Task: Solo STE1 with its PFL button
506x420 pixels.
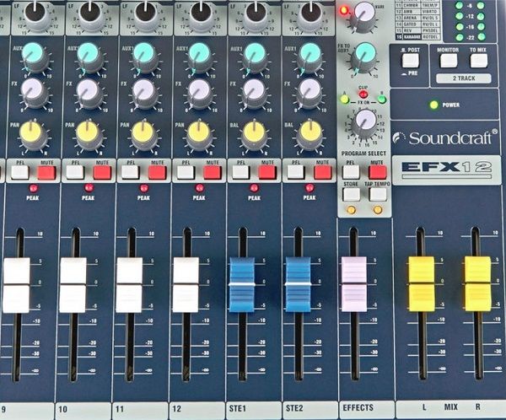Action: tap(240, 173)
